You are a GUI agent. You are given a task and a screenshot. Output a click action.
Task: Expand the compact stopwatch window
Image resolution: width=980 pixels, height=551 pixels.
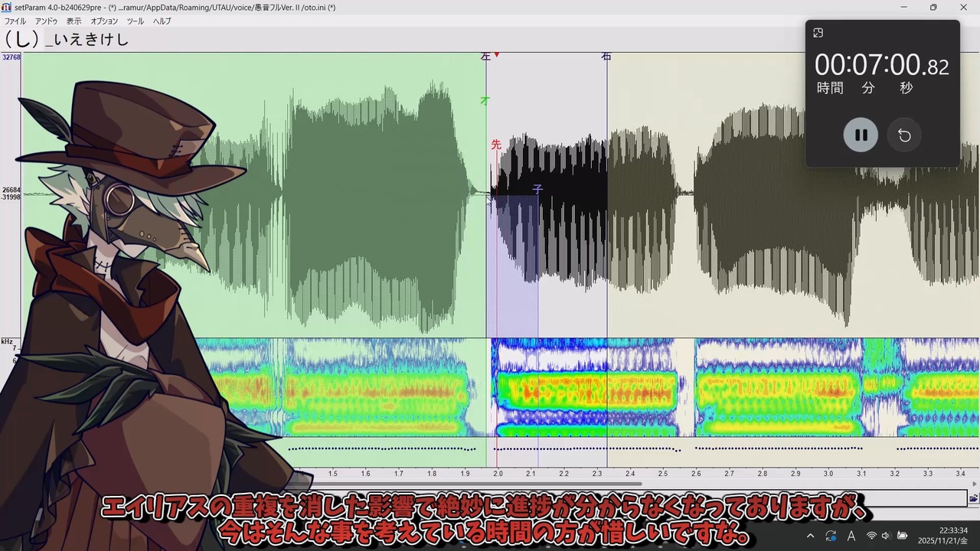click(x=818, y=33)
